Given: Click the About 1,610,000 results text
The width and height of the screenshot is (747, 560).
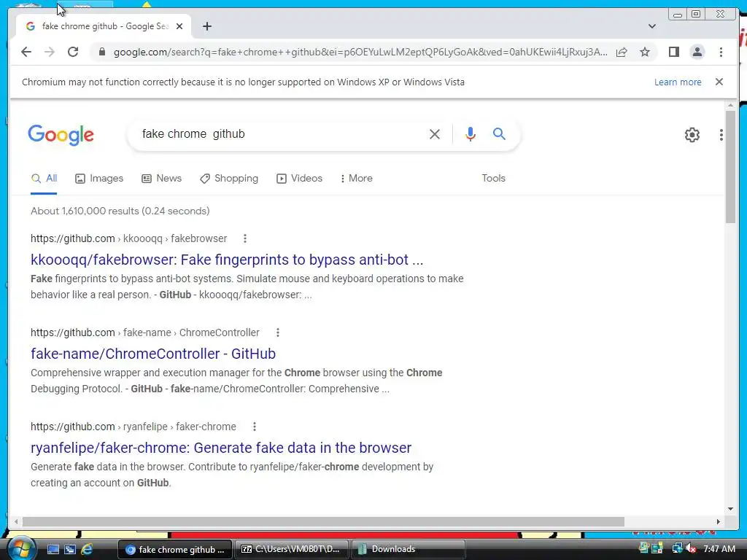Looking at the screenshot, I should tap(120, 211).
